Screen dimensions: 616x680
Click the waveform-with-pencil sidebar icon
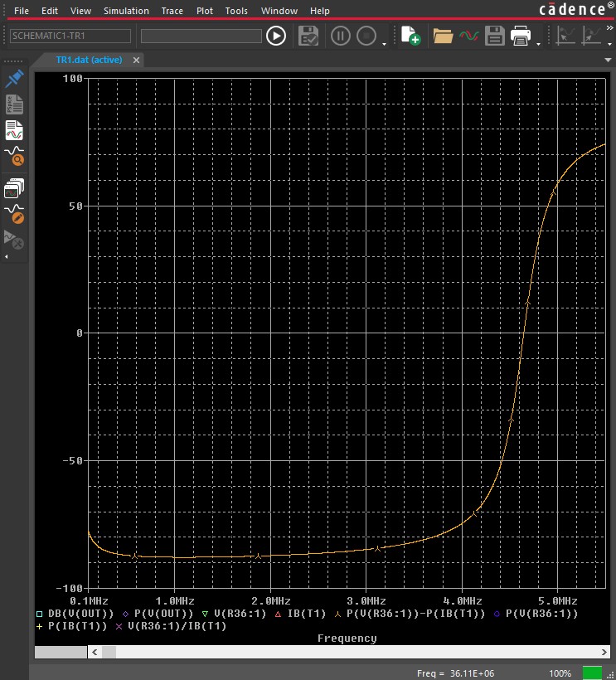click(14, 214)
